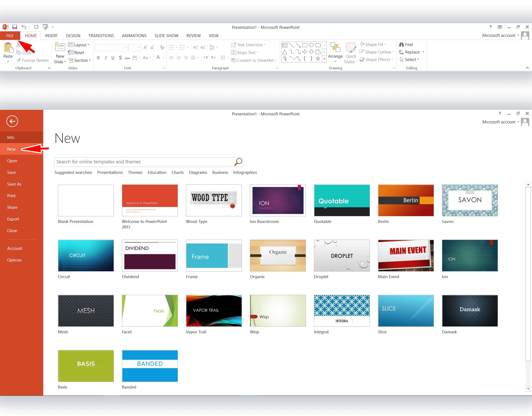Image resolution: width=532 pixels, height=416 pixels.
Task: Expand the Font size combo box
Action: pos(139,47)
